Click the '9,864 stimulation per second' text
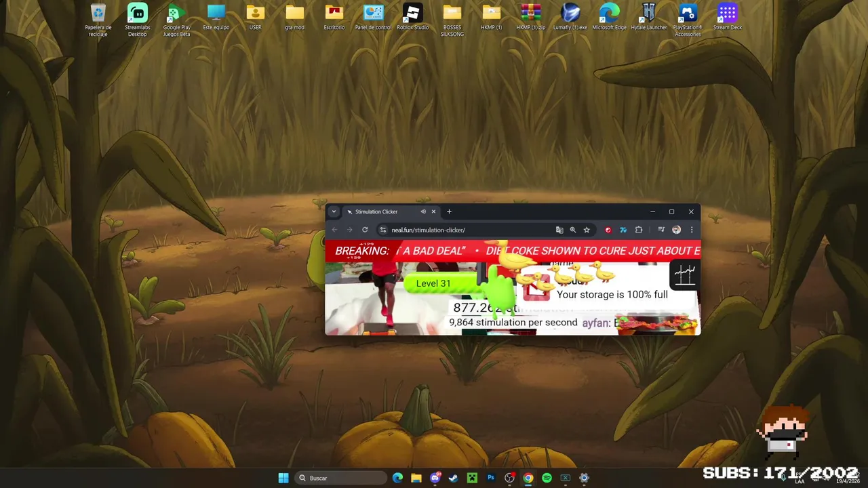The height and width of the screenshot is (488, 868). point(513,323)
